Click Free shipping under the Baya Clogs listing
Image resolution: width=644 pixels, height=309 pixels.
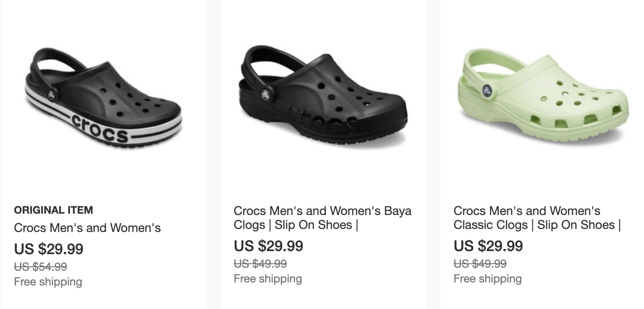pyautogui.click(x=268, y=279)
